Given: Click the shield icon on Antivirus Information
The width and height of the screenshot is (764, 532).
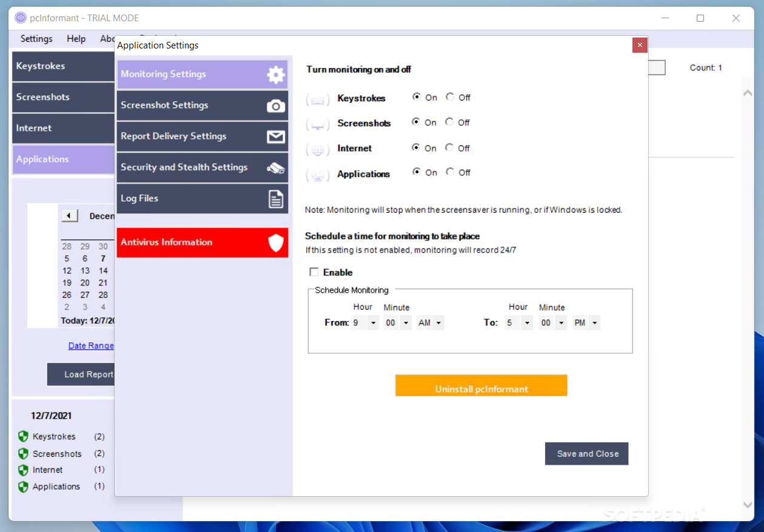Looking at the screenshot, I should [x=276, y=243].
